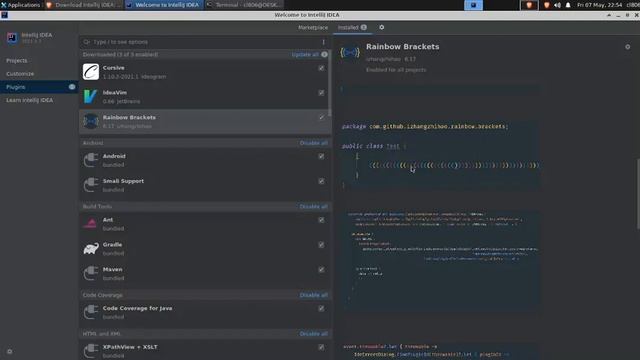Viewport: 640px width, 360px height.
Task: Click the Maven plugin icon
Action: (x=91, y=273)
